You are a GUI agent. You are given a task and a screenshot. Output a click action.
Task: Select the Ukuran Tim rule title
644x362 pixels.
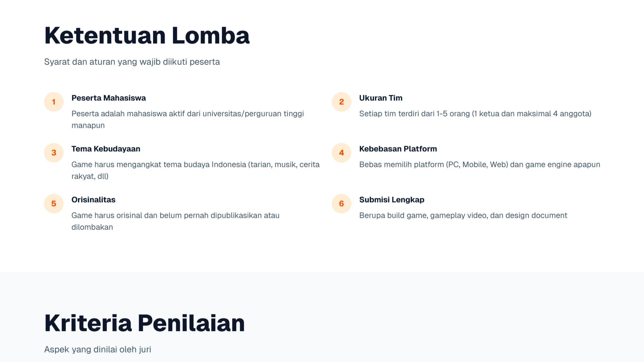point(381,98)
